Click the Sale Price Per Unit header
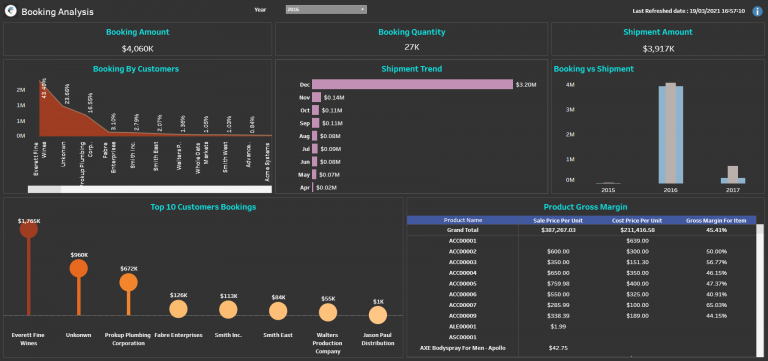 (x=557, y=220)
